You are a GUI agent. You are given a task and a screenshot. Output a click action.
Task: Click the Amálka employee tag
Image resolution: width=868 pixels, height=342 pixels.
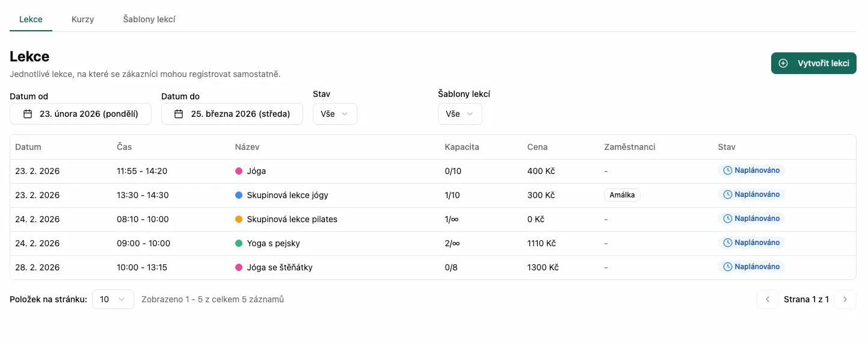622,195
